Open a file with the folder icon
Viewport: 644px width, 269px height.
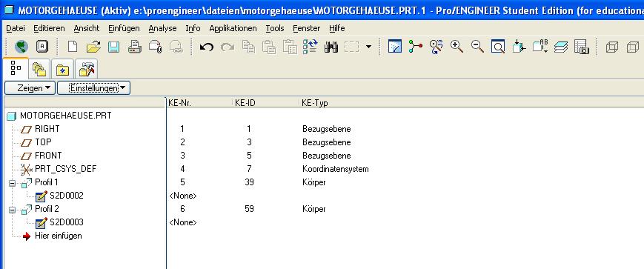[93, 47]
